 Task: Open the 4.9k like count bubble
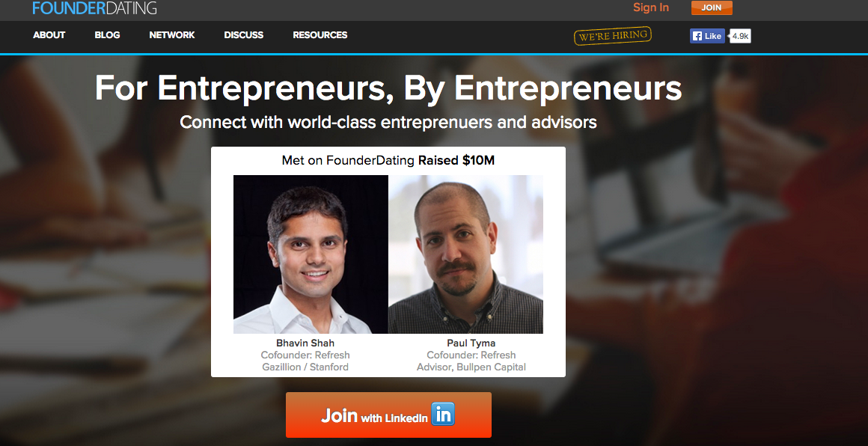(740, 36)
